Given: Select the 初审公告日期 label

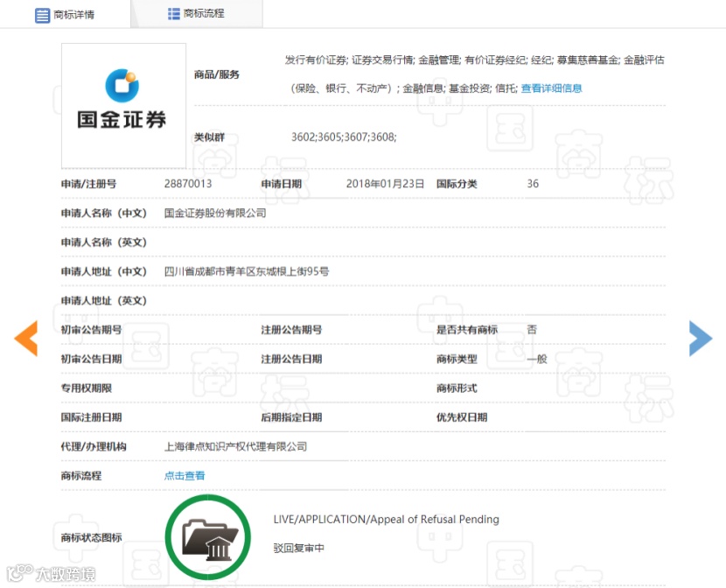Looking at the screenshot, I should click(91, 359).
